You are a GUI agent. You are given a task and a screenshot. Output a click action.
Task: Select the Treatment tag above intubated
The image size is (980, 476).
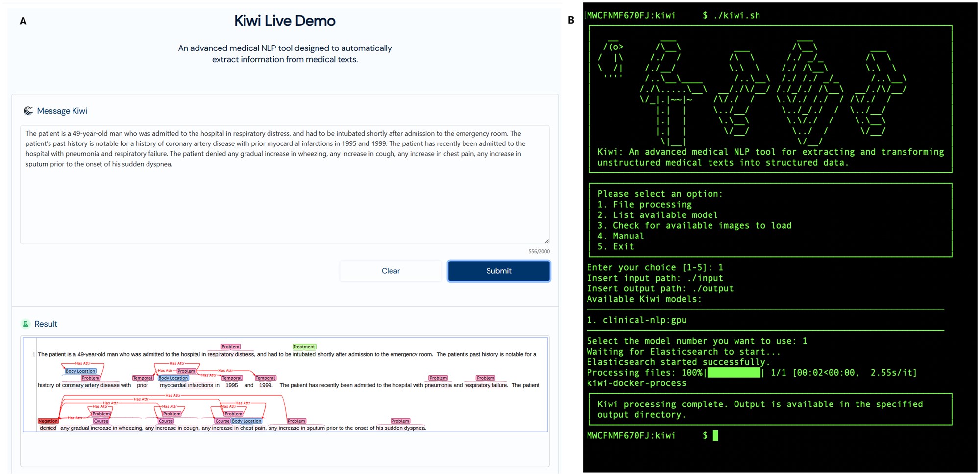click(x=304, y=347)
